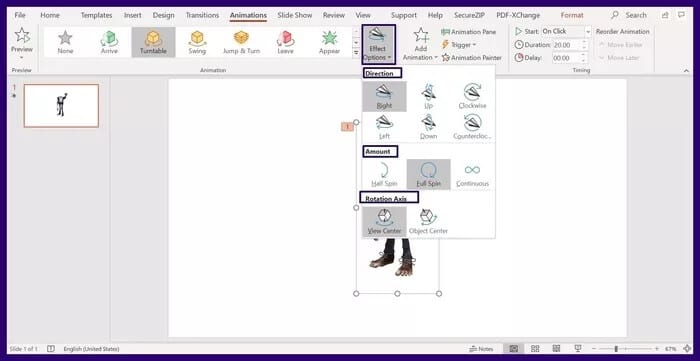Switch to the Transitions tab
This screenshot has width=700, height=361.
pos(202,15)
